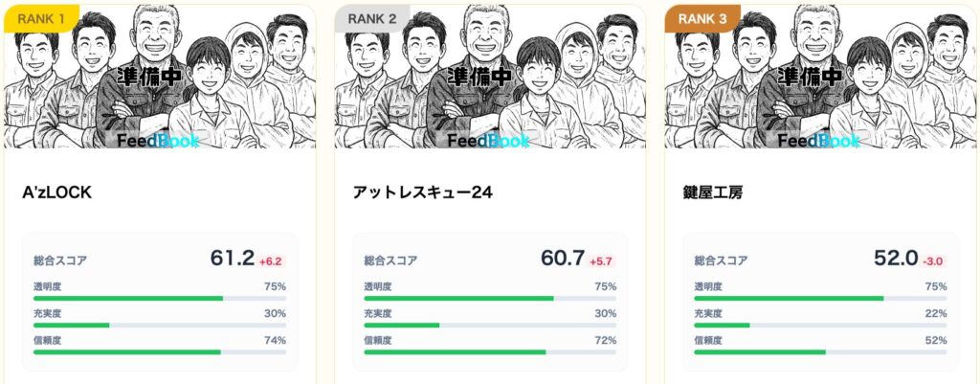Click A'zLOCK 信頼度 progress bar
This screenshot has width=980, height=384.
tap(160, 351)
